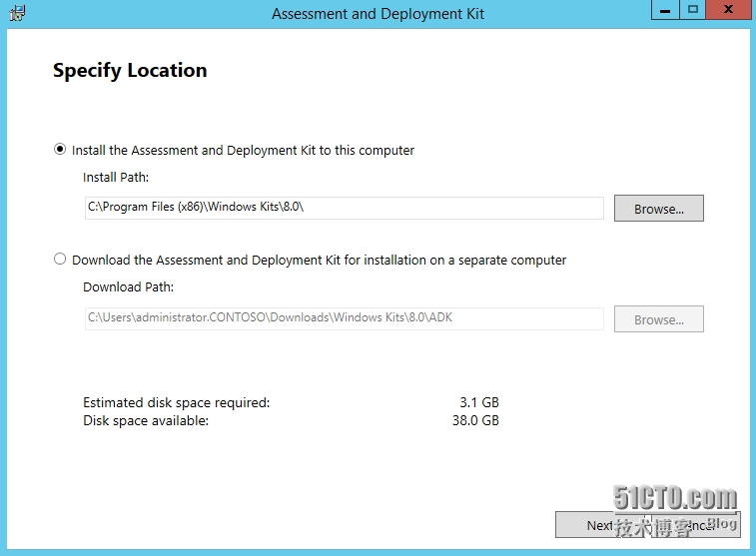Click the Estimated disk space required label
756x556 pixels.
[x=177, y=403]
